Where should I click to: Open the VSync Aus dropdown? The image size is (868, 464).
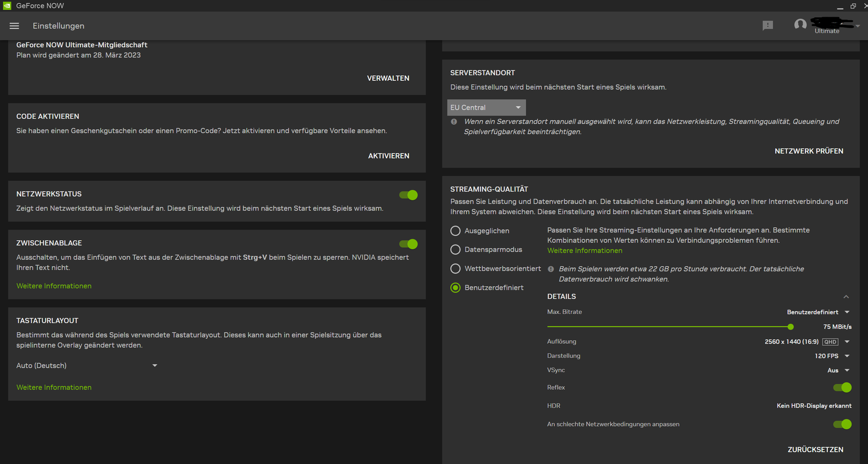click(839, 371)
